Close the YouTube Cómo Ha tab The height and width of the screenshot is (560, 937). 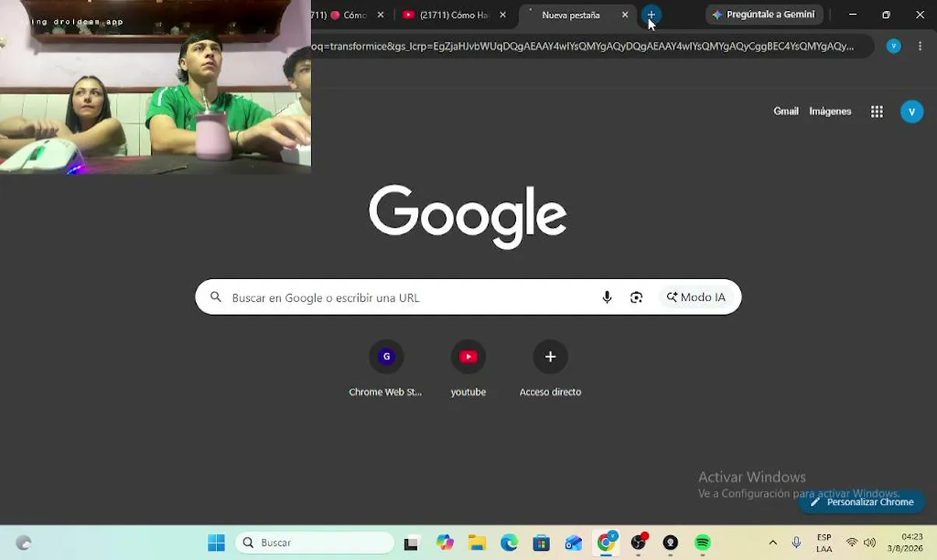503,15
